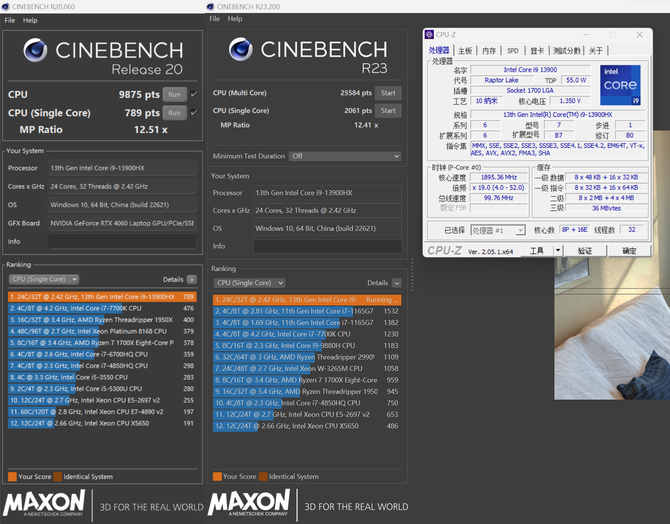Image resolution: width=670 pixels, height=524 pixels.
Task: Select R20 ranking row Core i5-3550 CPU
Action: pyautogui.click(x=102, y=377)
